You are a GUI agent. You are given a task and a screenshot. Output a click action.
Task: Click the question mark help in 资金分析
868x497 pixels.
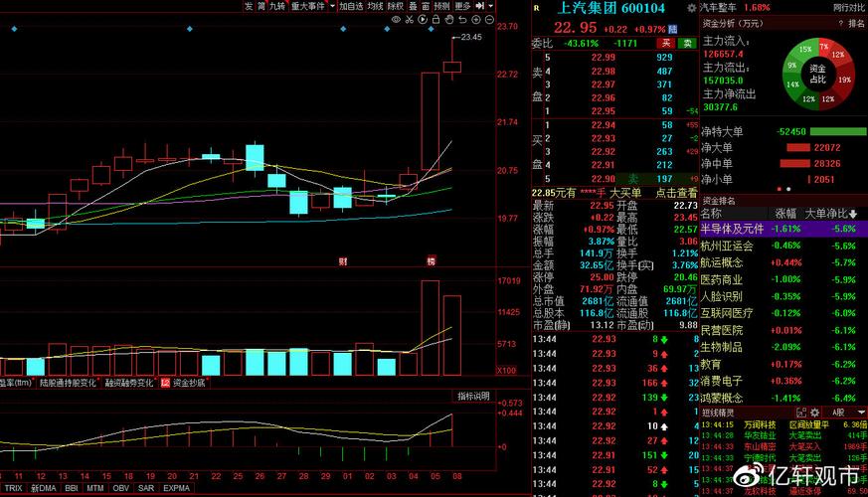[840, 24]
